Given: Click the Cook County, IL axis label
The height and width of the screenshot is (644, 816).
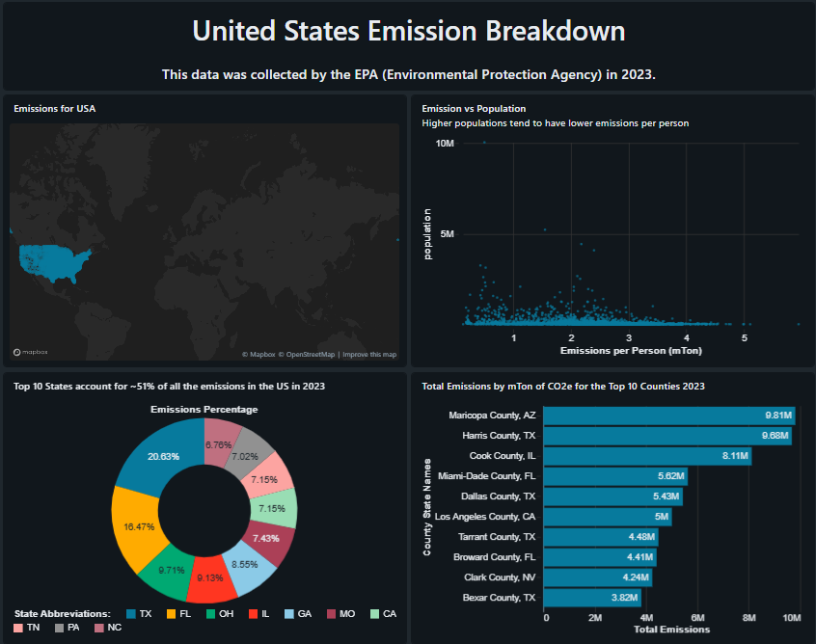Looking at the screenshot, I should [x=503, y=456].
